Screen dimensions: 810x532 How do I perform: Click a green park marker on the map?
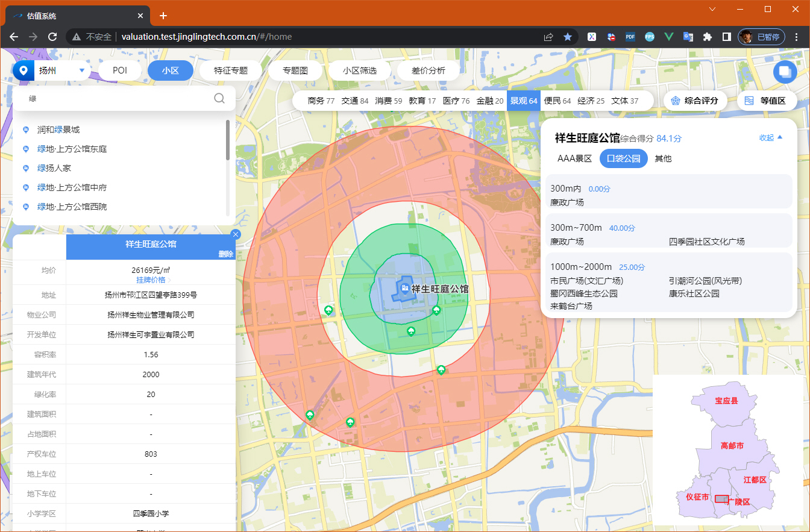click(x=411, y=331)
